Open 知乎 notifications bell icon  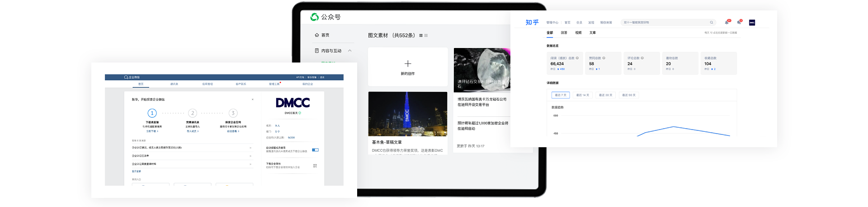tap(727, 22)
